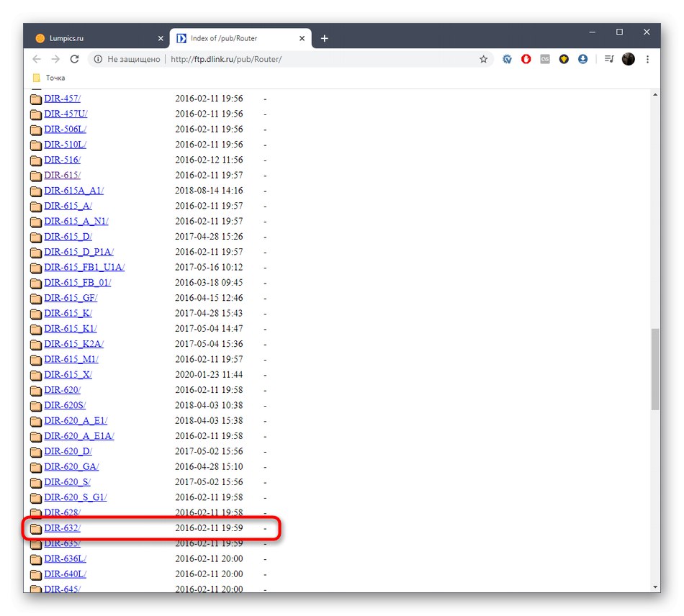Click the vertical scrollbar thumb
This screenshot has height=616, width=684.
point(655,369)
